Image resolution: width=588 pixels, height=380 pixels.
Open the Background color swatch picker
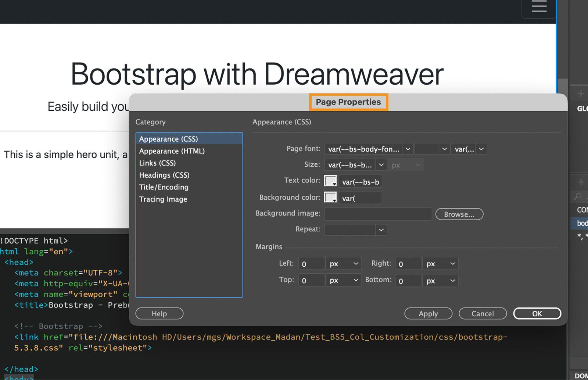pos(330,198)
